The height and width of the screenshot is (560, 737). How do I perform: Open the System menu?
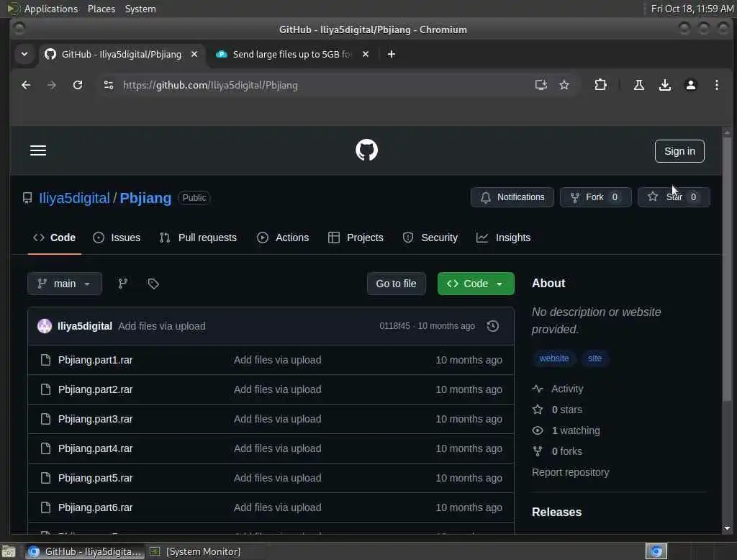(x=140, y=9)
